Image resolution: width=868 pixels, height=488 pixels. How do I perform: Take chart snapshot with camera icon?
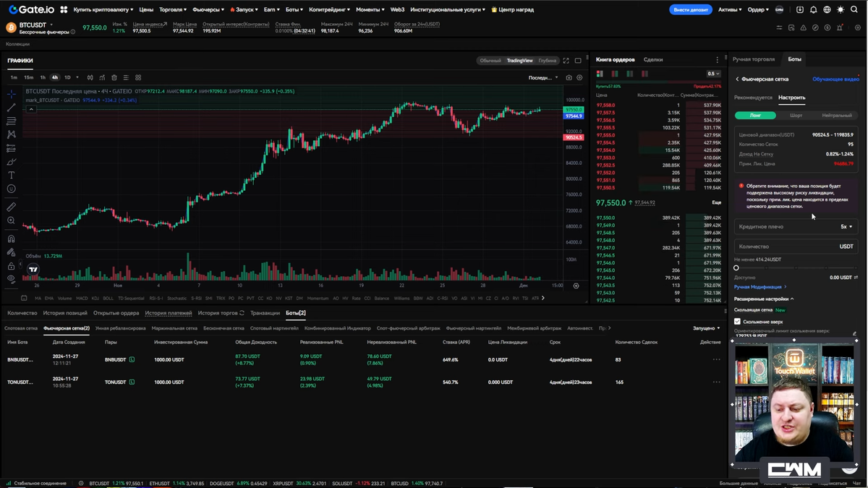pyautogui.click(x=569, y=77)
